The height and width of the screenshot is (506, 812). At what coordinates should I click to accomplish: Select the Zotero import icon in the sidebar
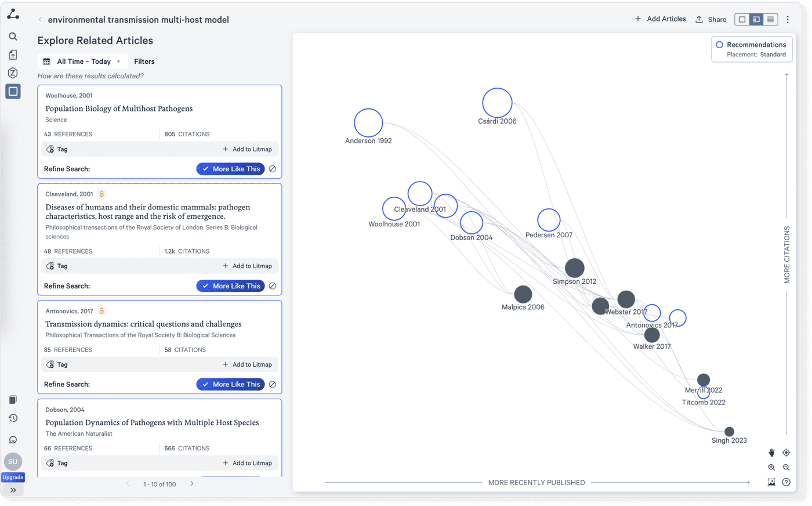(x=13, y=73)
